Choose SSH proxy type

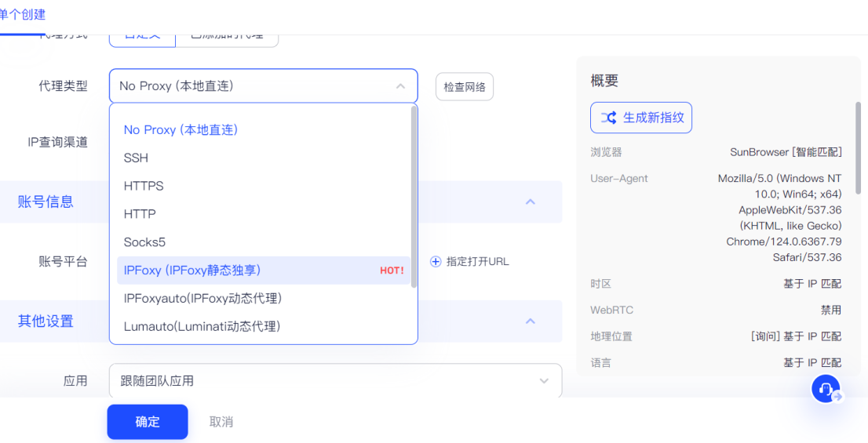click(264, 158)
